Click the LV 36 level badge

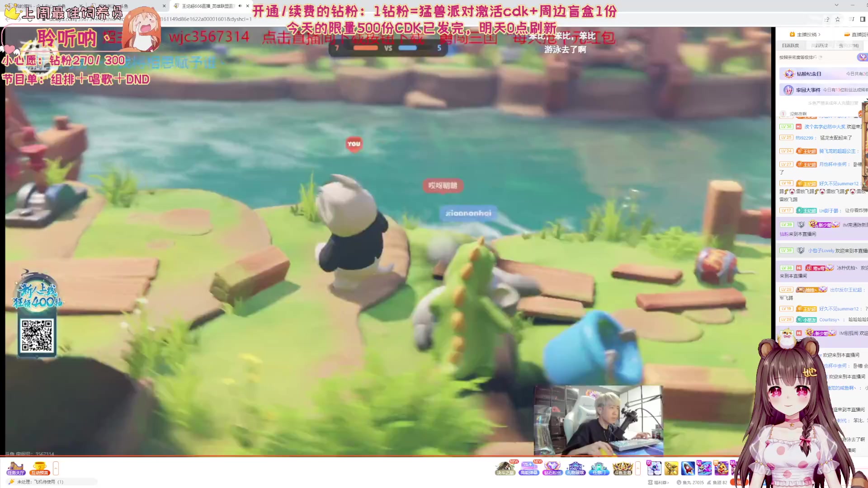(786, 127)
